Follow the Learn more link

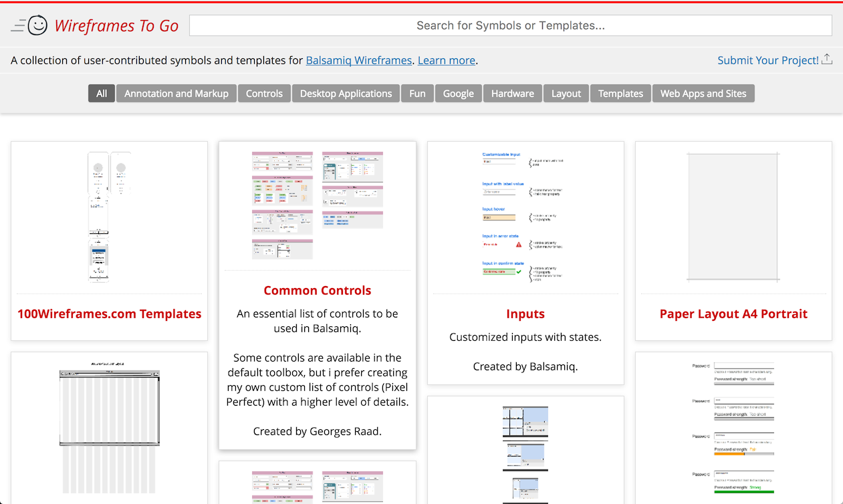click(446, 60)
